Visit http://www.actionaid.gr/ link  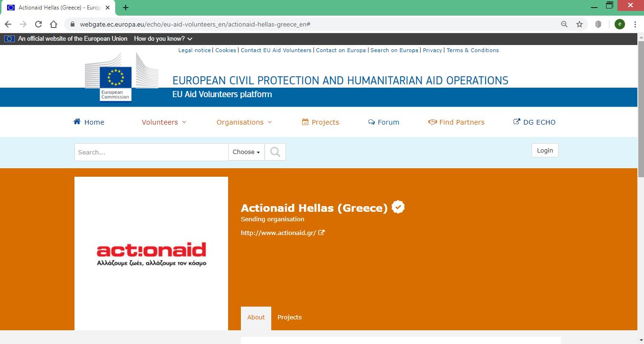click(x=278, y=233)
